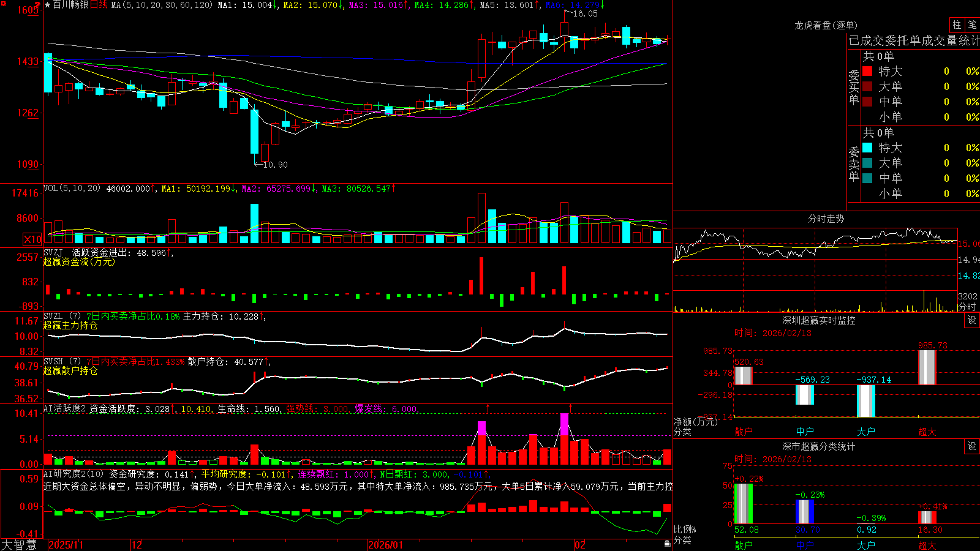Click the MA2: 15.070 value

[313, 5]
